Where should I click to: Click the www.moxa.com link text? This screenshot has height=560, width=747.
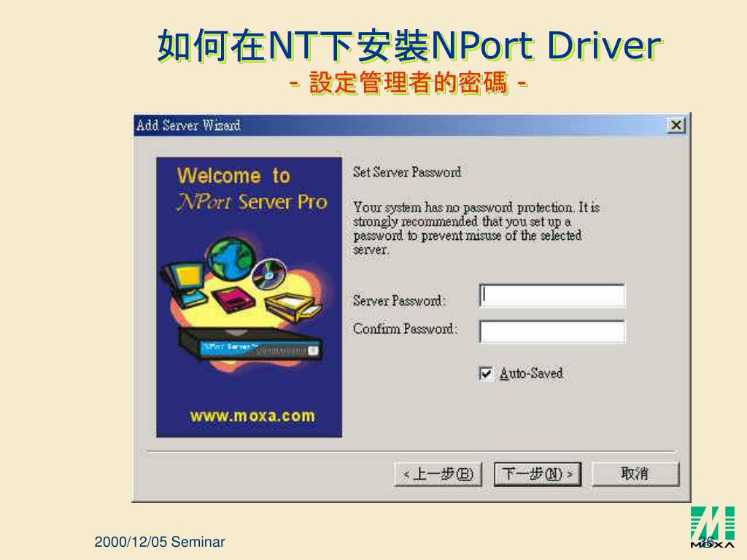(252, 416)
